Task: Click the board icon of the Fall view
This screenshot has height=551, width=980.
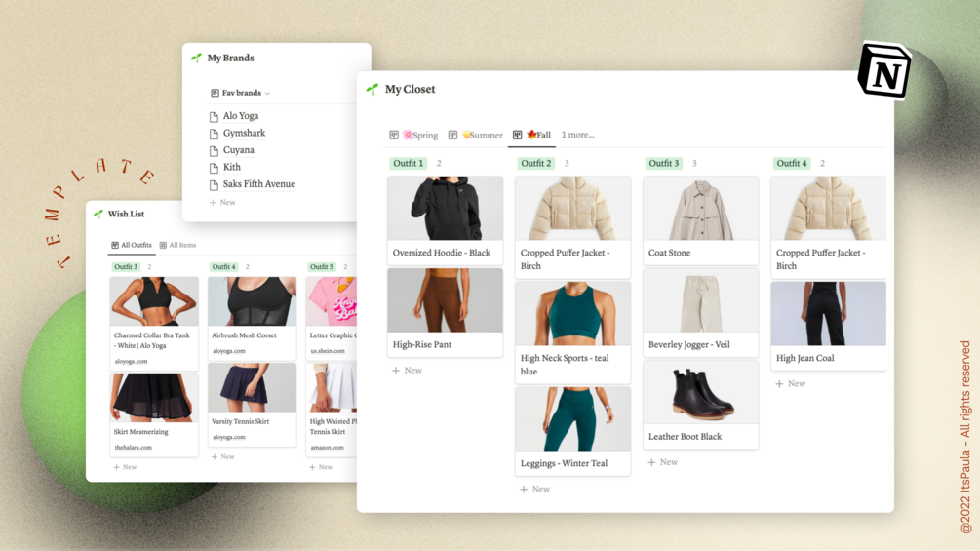Action: tap(518, 135)
